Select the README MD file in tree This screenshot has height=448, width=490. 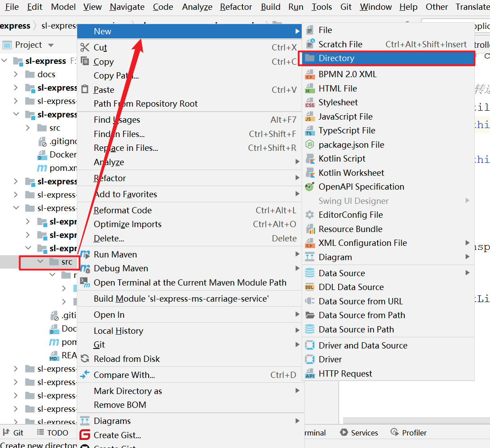[x=63, y=355]
